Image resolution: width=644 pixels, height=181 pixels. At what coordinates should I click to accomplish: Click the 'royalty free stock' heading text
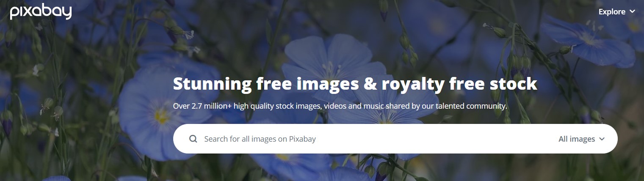click(459, 84)
